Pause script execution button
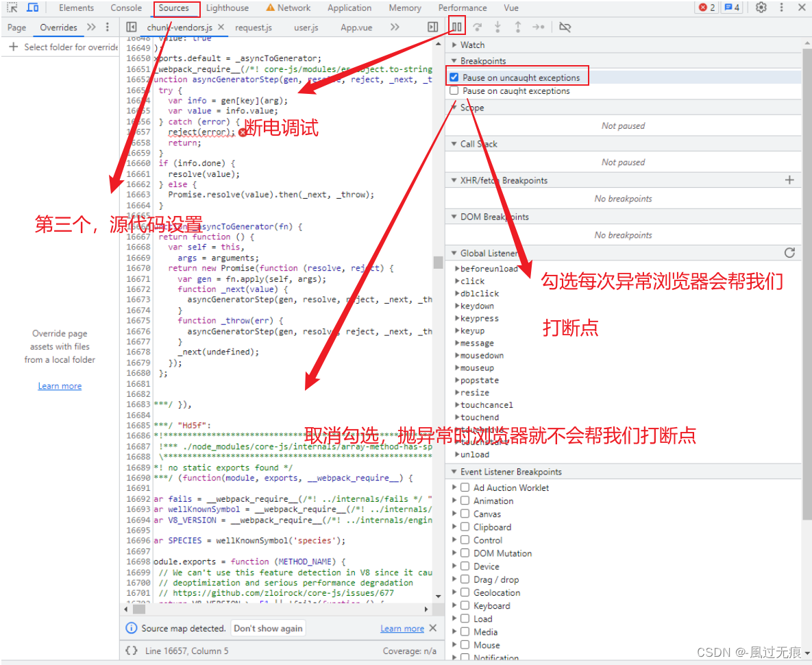This screenshot has height=665, width=812. pyautogui.click(x=456, y=27)
